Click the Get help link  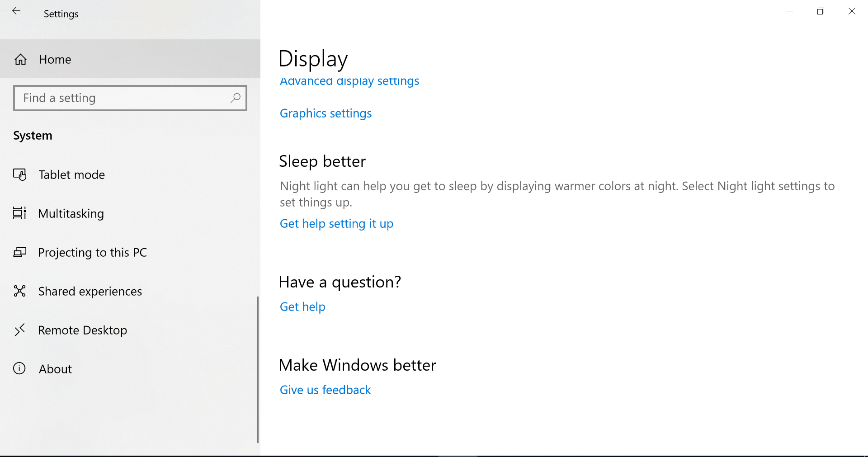pos(302,306)
